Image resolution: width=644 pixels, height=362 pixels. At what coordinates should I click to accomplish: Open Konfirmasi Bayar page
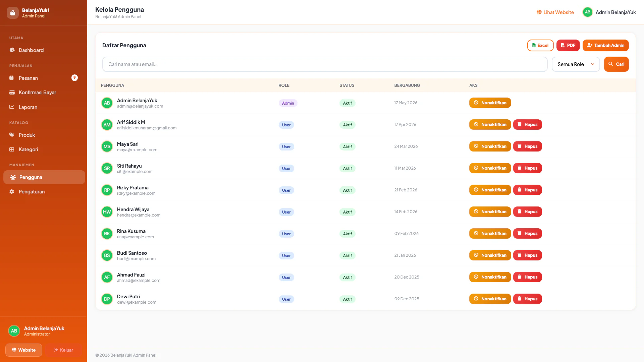(44, 93)
